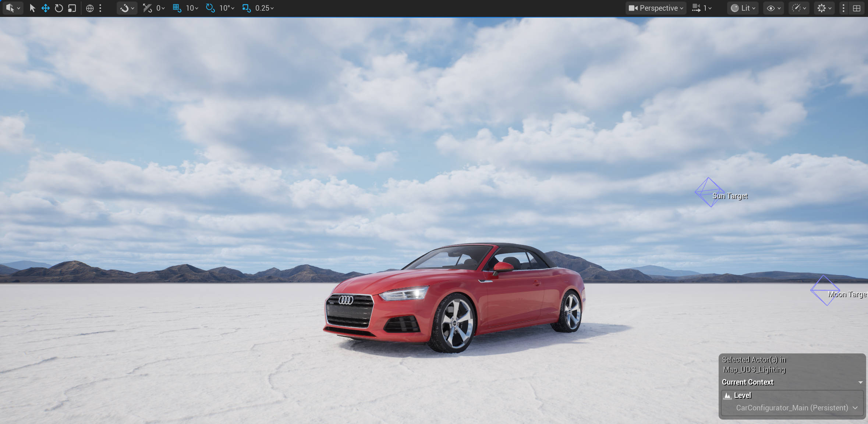868x424 pixels.
Task: Select the Moon Target gizmo
Action: tap(825, 291)
